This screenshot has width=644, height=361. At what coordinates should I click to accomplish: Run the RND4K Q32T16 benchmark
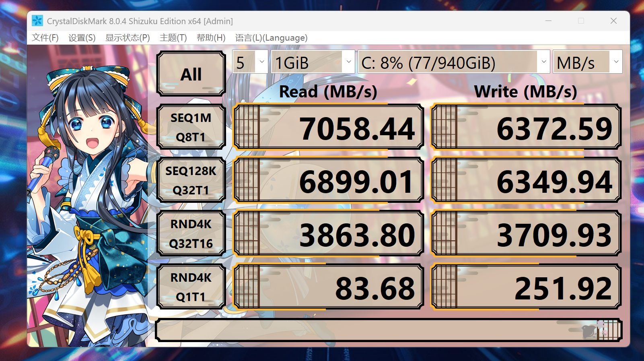(x=191, y=233)
